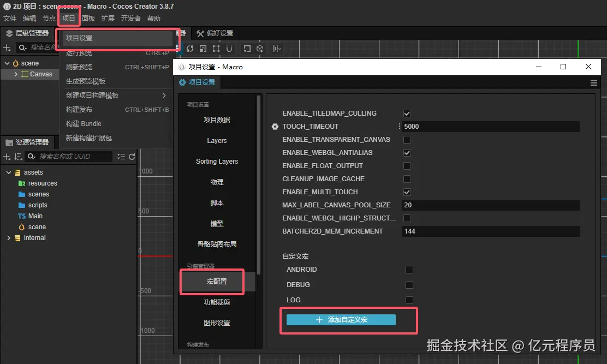Open 创建项目构建模板 submenu
Viewport: 607px width, 364px height.
coord(117,96)
